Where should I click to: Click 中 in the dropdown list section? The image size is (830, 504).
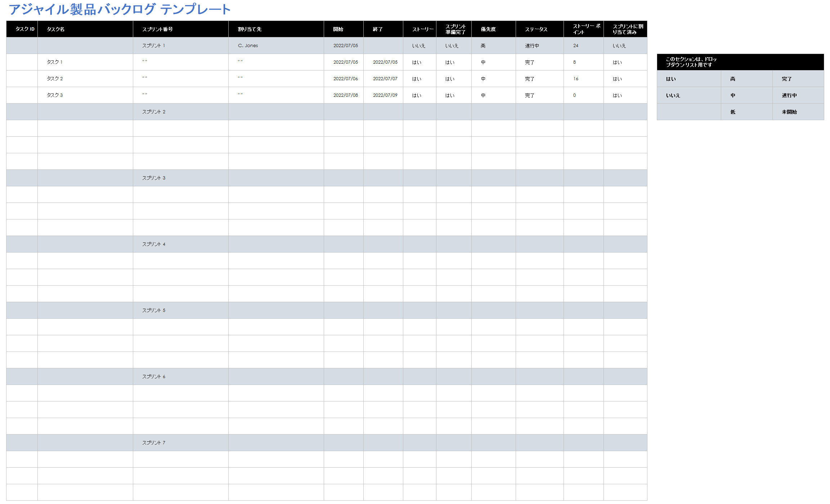[x=747, y=95]
